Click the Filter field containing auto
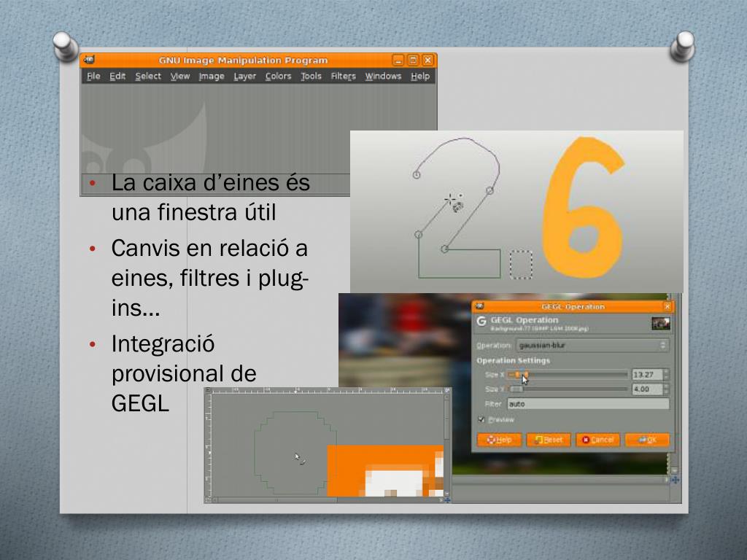Viewport: 747px width, 560px height. [588, 404]
